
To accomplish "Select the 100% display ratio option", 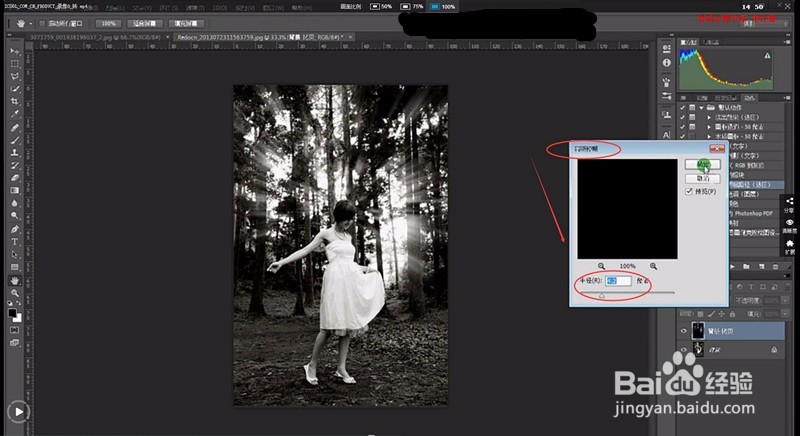I will tap(443, 7).
